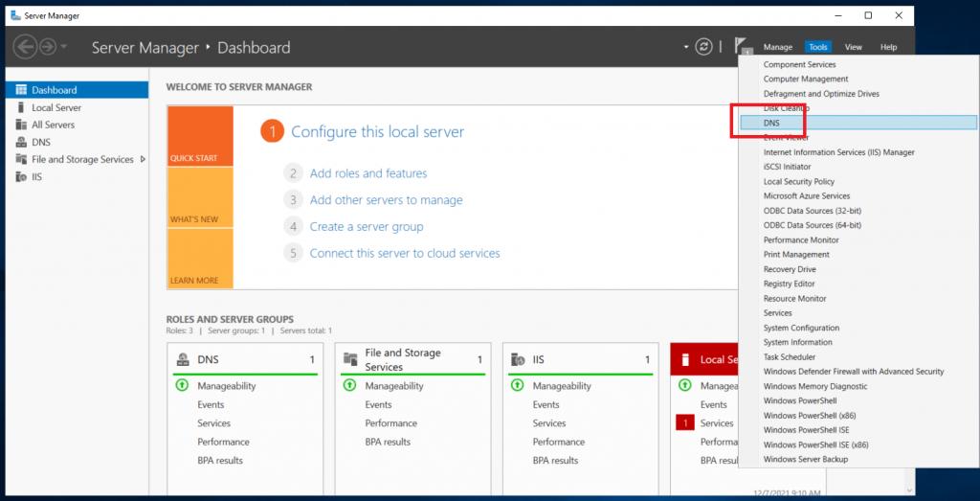Click the IIS role tile header
This screenshot has height=501, width=980.
(x=581, y=359)
